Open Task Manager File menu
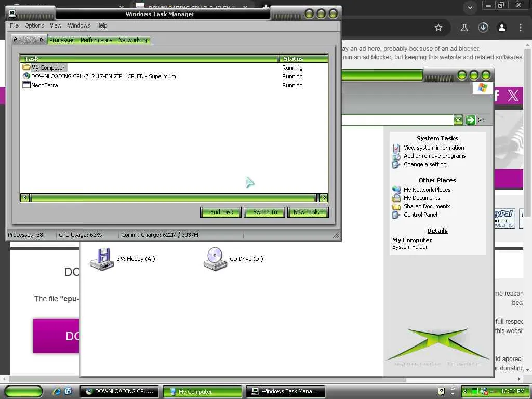Viewport: 532px width, 399px height. click(14, 25)
